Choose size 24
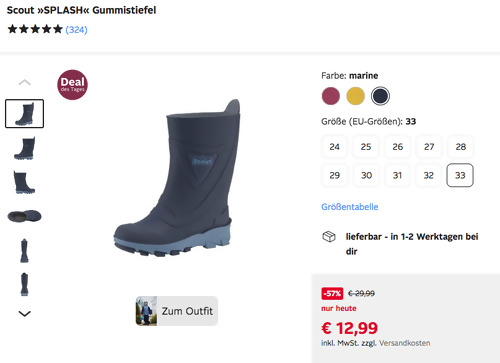This screenshot has height=363, width=500. pos(334,147)
